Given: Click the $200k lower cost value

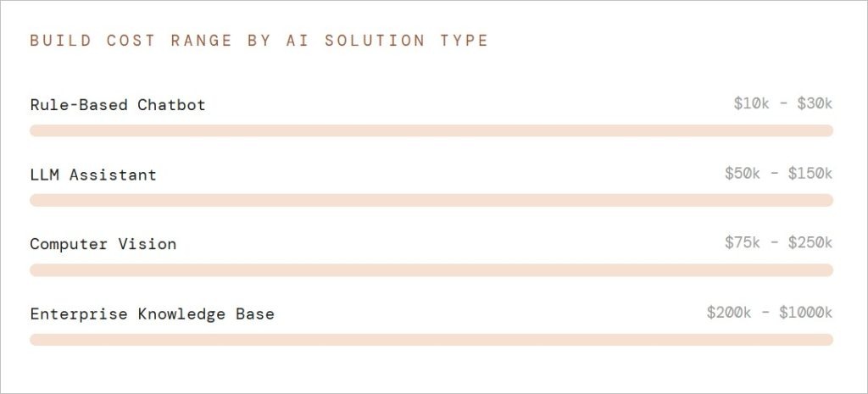Looking at the screenshot, I should 729,312.
